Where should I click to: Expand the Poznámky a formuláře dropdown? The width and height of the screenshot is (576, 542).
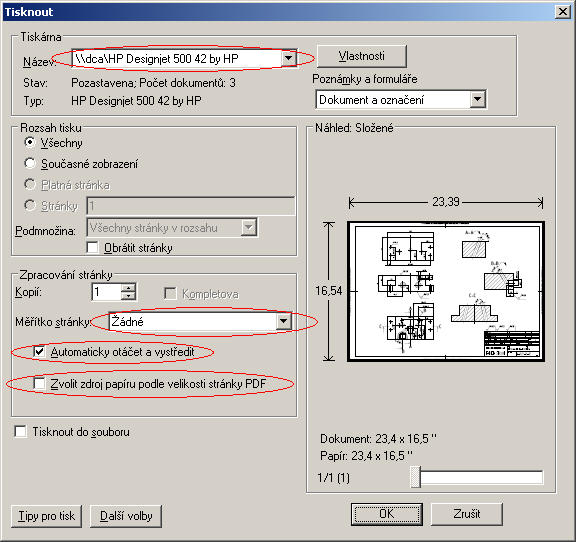pos(477,99)
